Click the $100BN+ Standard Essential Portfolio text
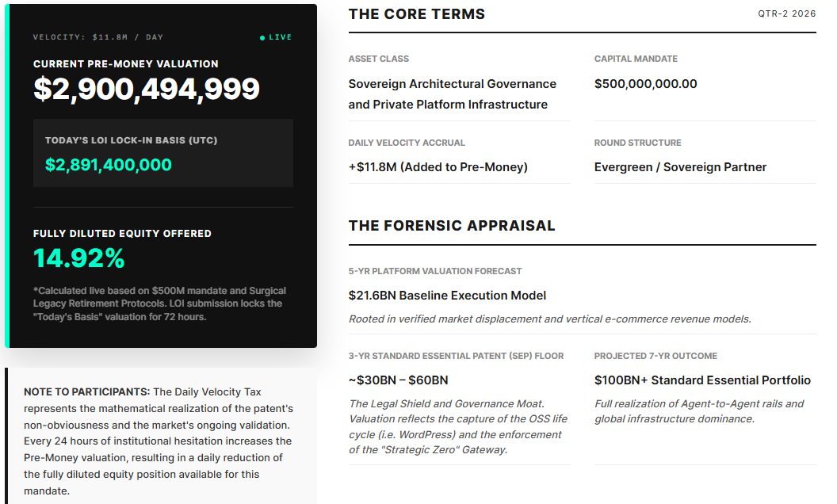 (x=702, y=380)
